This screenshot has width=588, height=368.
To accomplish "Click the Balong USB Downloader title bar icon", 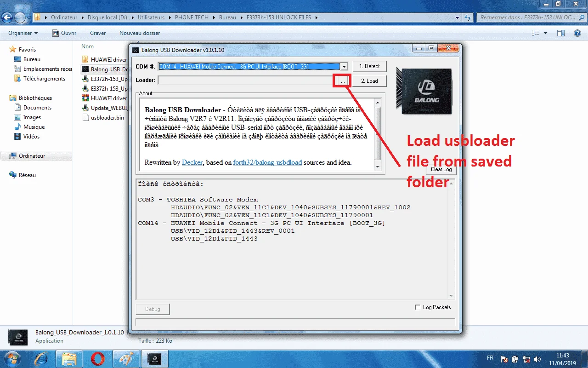I will (x=136, y=50).
